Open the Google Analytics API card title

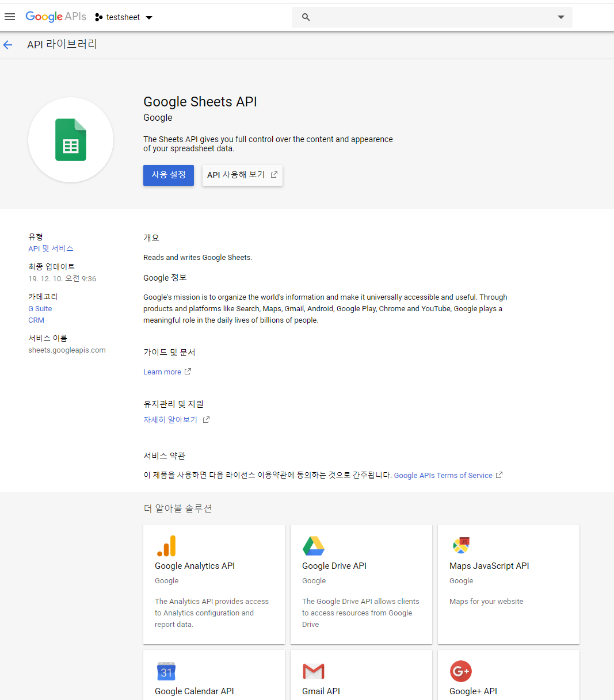[195, 566]
